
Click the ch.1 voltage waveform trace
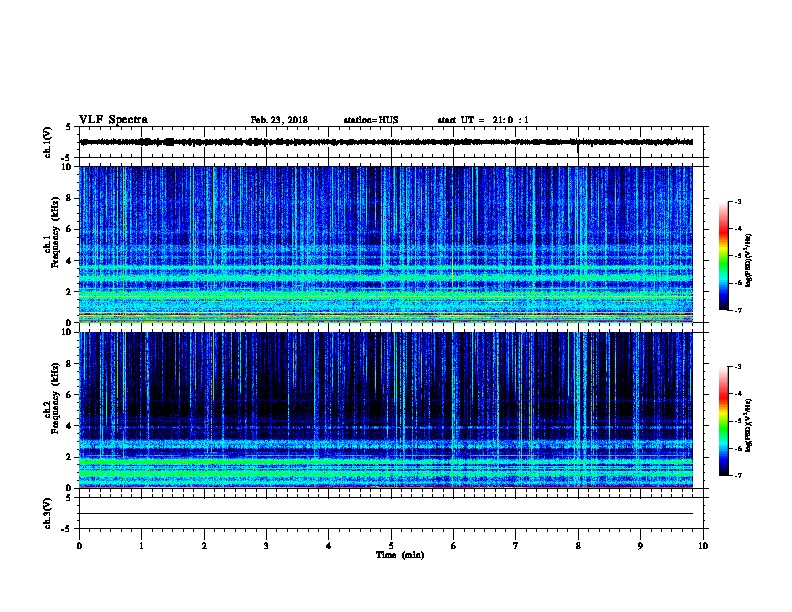pos(386,142)
